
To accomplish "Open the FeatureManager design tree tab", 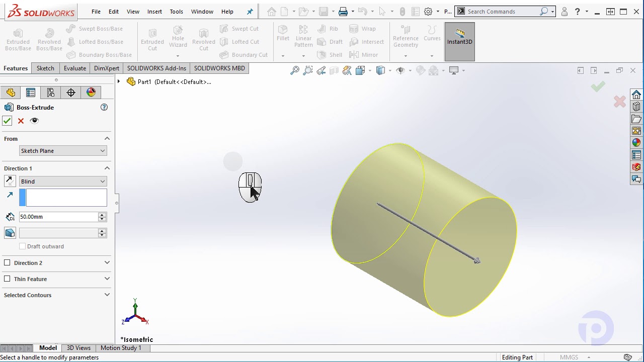I will tap(11, 93).
